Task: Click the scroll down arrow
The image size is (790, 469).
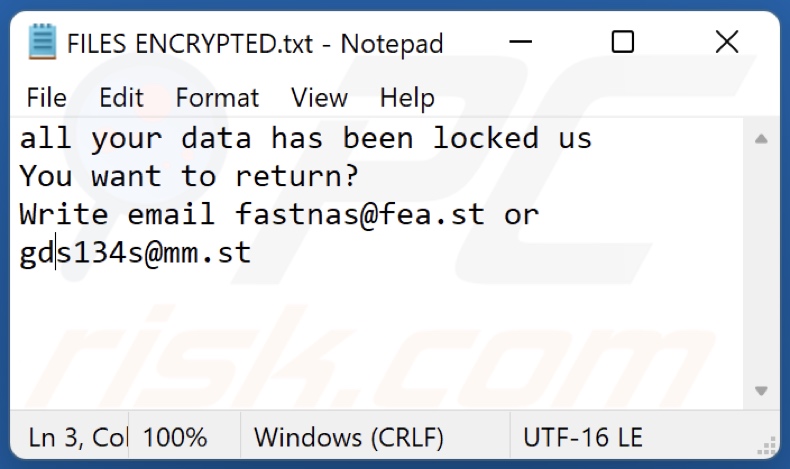Action: (761, 390)
